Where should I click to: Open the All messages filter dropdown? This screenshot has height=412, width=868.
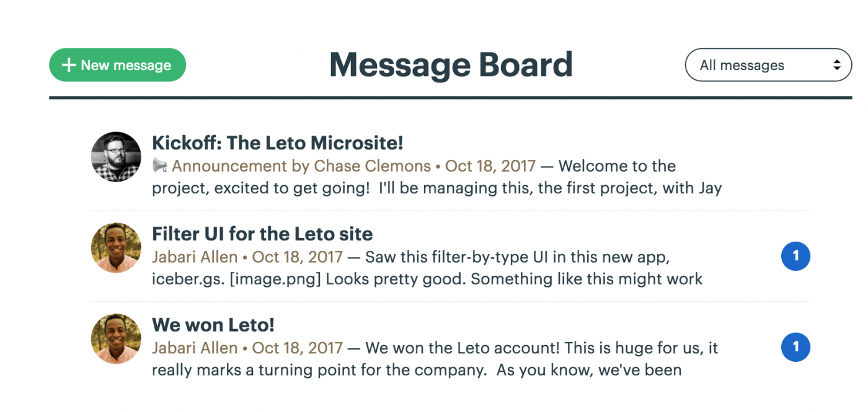pos(768,65)
